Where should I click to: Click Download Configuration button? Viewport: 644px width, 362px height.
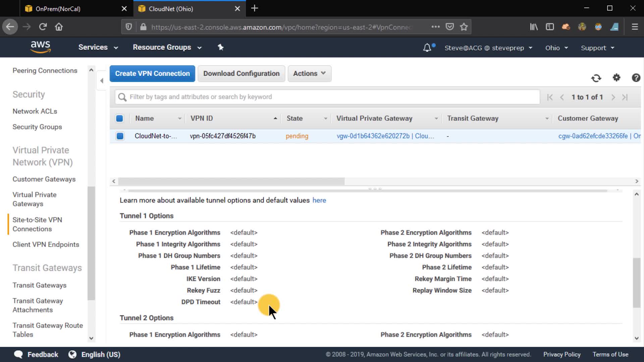[x=241, y=73]
